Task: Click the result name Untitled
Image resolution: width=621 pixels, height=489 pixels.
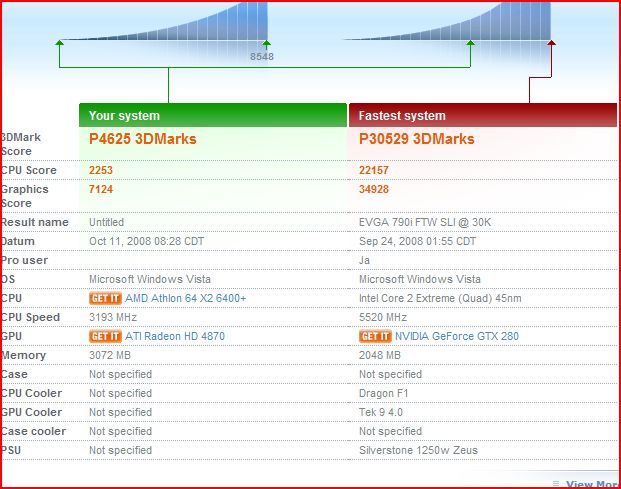Action: coord(106,222)
